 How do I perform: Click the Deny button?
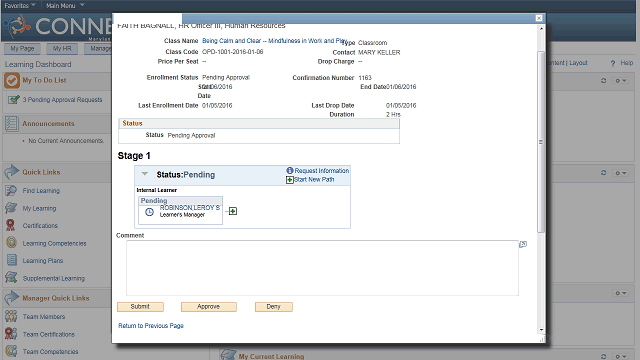[x=273, y=307]
